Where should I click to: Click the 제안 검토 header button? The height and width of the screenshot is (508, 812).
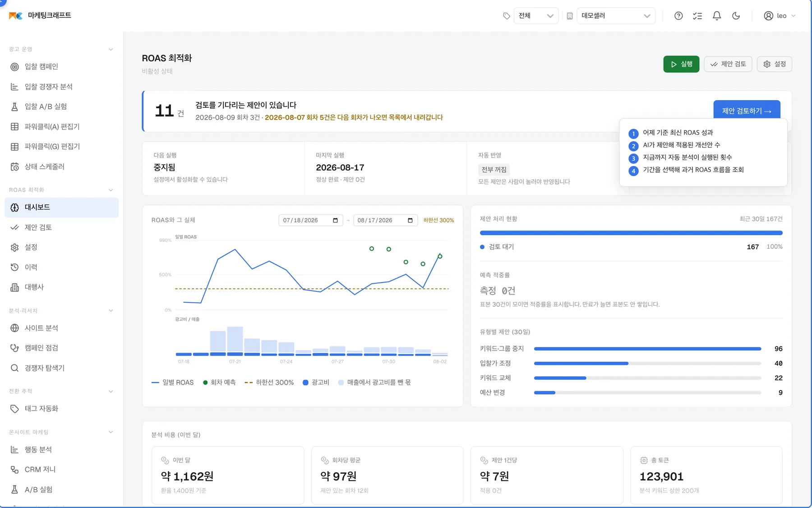728,64
